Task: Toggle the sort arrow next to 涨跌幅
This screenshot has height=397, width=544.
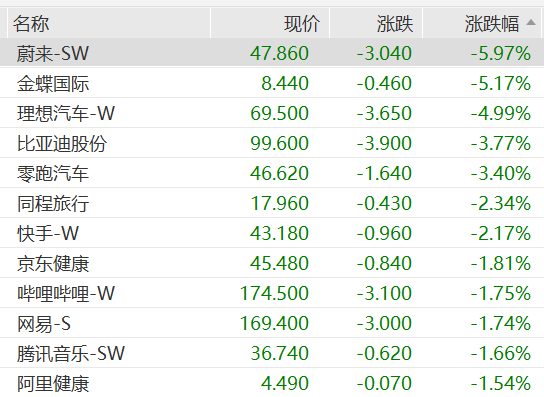Action: click(530, 23)
